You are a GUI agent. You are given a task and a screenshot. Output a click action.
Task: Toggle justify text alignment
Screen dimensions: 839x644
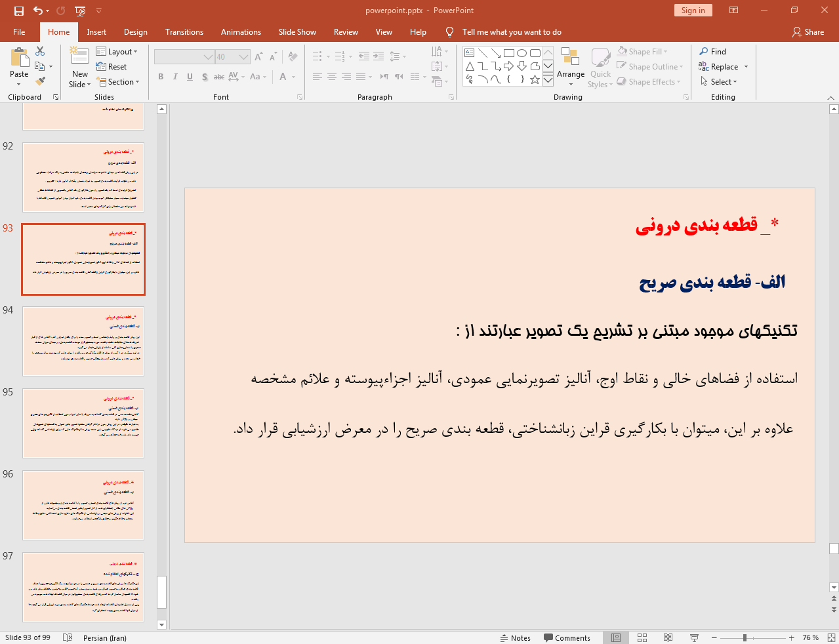pos(361,77)
